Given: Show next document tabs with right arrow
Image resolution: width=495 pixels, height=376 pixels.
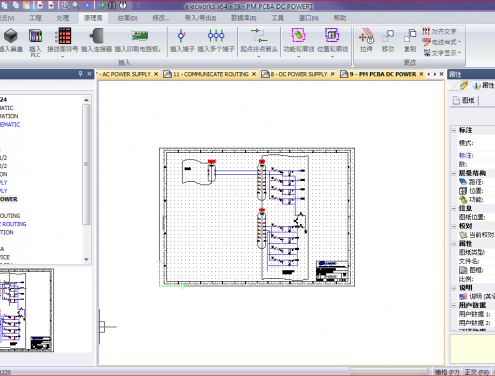Looking at the screenshot, I should click(x=435, y=74).
